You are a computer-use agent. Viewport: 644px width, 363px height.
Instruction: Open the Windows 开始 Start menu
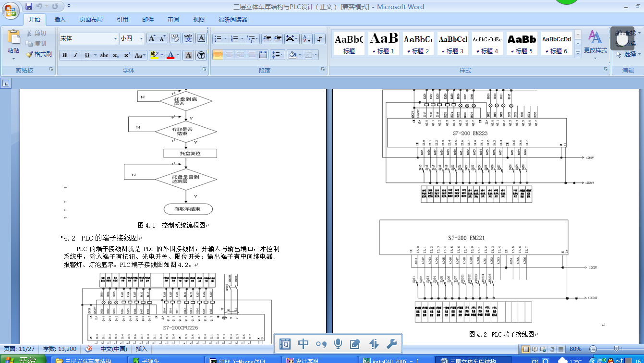click(x=24, y=359)
